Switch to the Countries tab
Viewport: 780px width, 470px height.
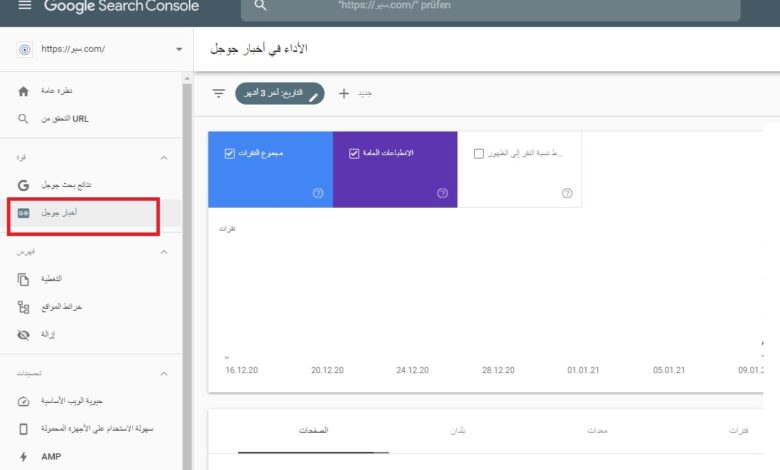click(x=458, y=431)
